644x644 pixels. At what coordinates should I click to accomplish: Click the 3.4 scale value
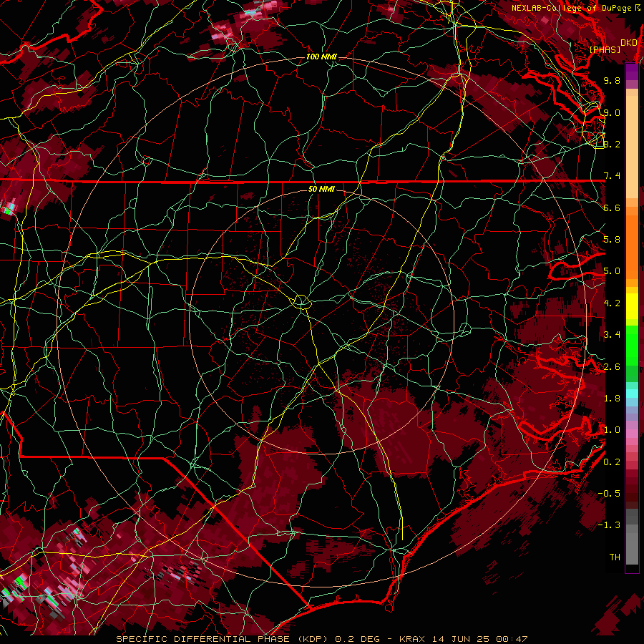[x=612, y=335]
